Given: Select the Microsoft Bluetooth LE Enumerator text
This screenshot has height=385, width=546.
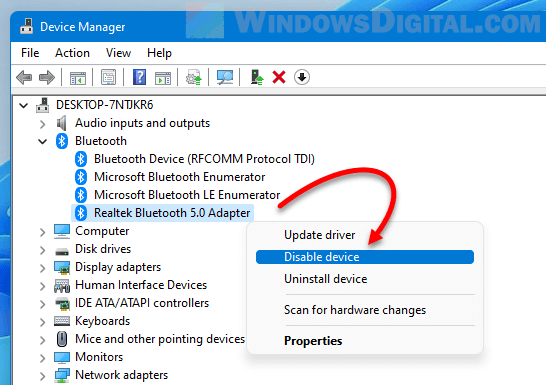Looking at the screenshot, I should [187, 195].
